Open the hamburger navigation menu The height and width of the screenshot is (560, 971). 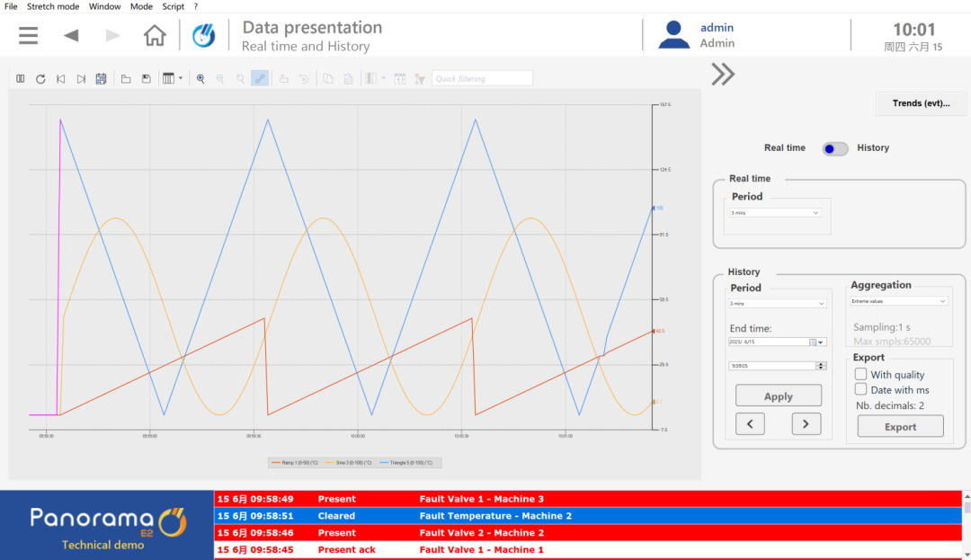click(x=29, y=36)
